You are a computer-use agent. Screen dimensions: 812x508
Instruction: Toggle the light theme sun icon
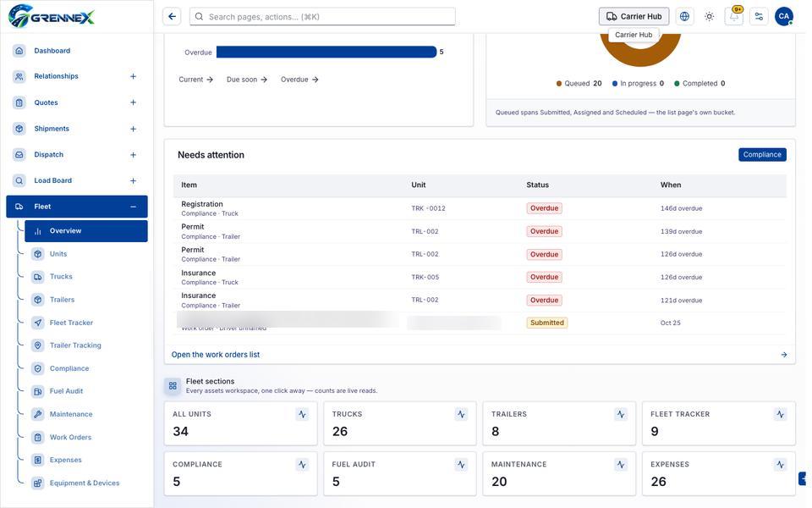[710, 17]
